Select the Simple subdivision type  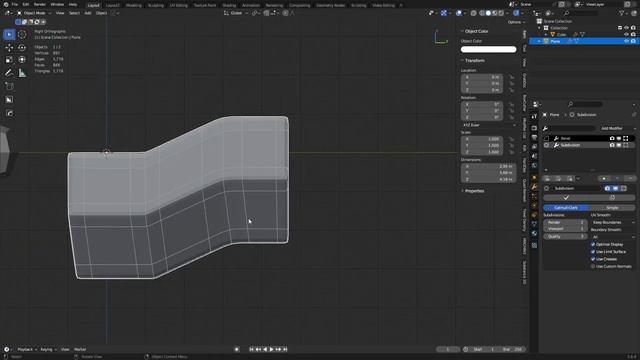pos(612,208)
